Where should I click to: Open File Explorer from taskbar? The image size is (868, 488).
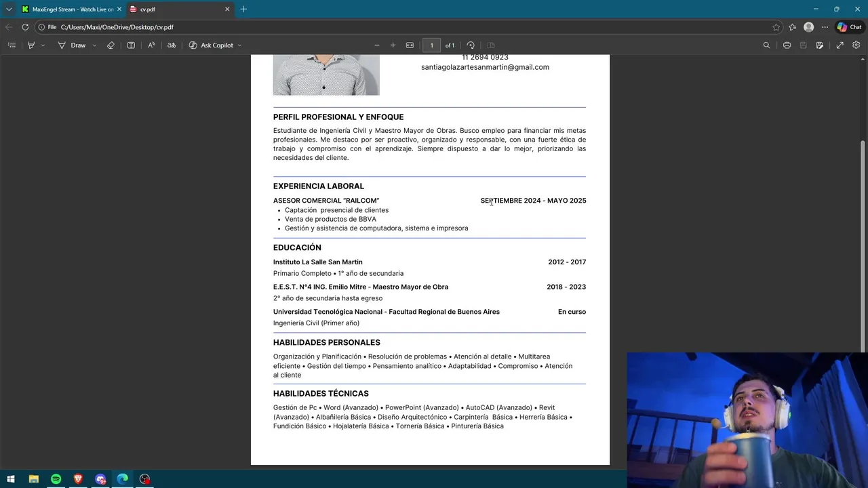pyautogui.click(x=34, y=479)
